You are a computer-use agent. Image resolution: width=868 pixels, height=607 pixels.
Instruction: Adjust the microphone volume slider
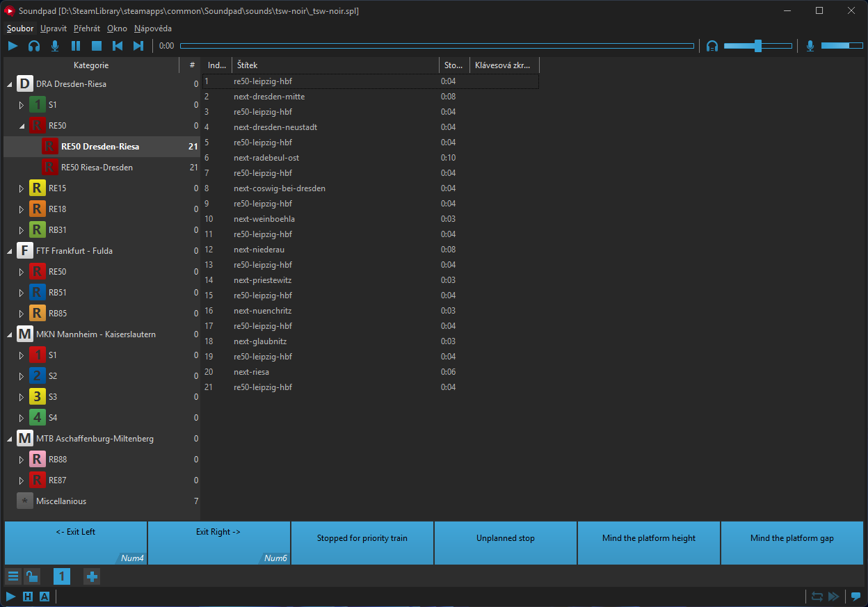(842, 46)
